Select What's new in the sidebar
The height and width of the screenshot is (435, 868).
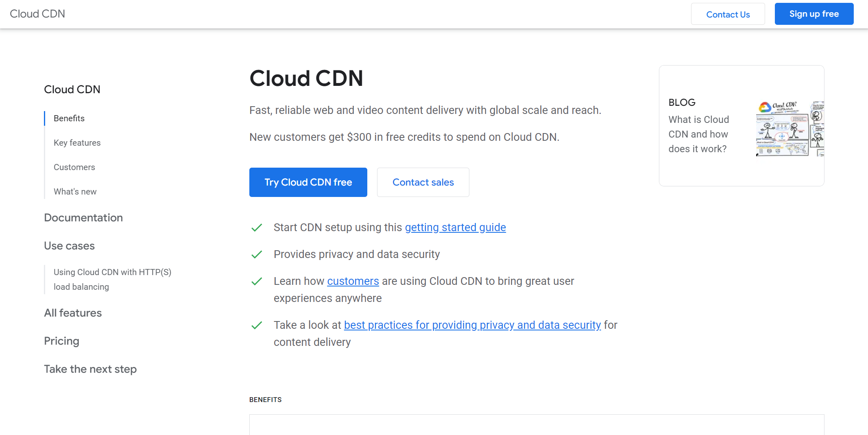pyautogui.click(x=75, y=192)
